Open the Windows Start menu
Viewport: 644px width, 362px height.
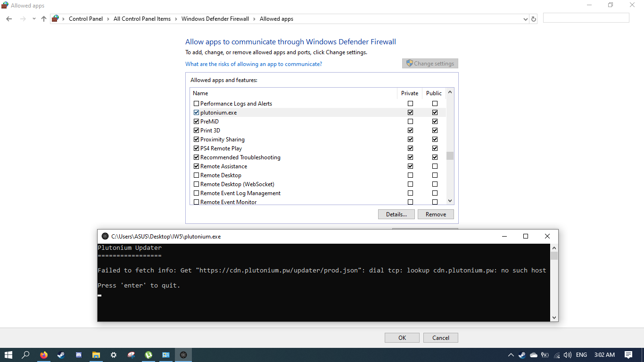coord(8,355)
